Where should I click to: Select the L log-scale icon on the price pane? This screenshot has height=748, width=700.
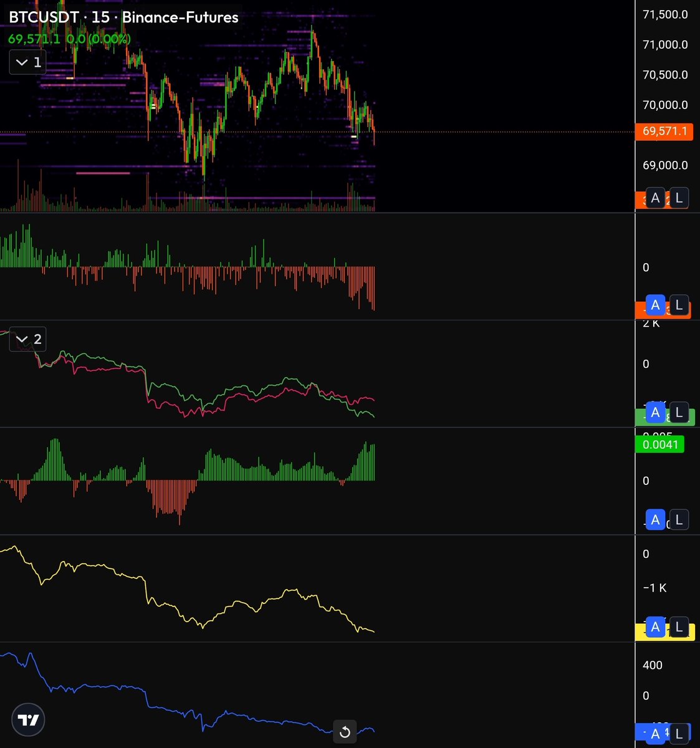678,198
